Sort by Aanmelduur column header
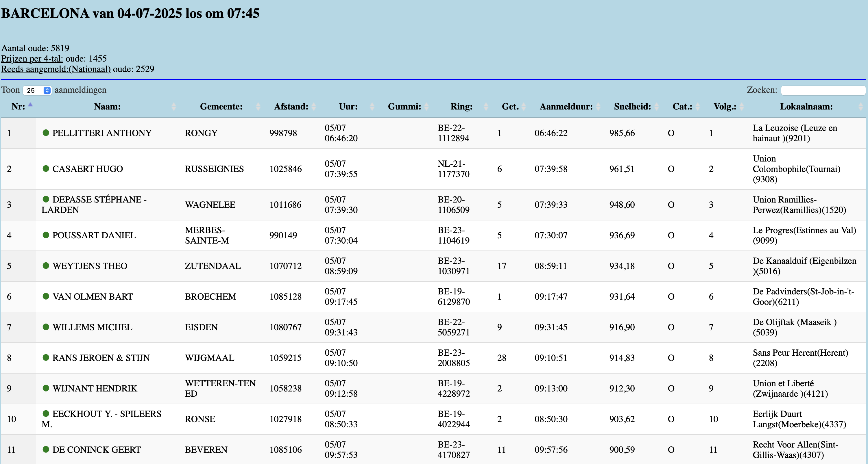This screenshot has width=868, height=464. (x=566, y=107)
